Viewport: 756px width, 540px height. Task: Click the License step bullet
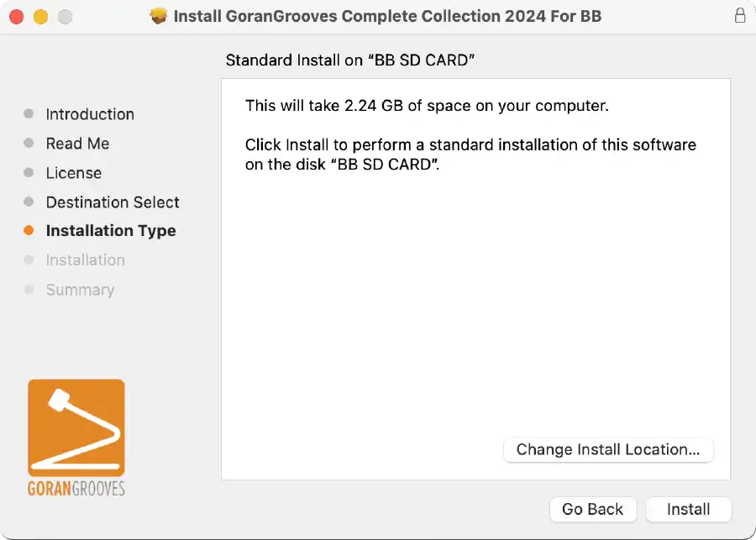pos(29,173)
